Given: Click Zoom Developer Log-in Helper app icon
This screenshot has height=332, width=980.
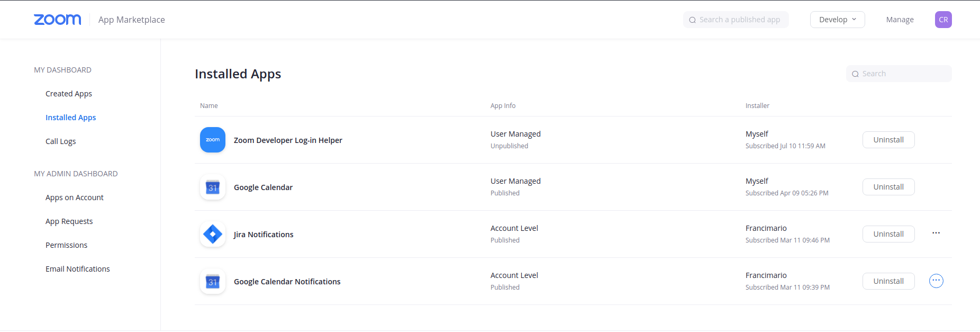Looking at the screenshot, I should (x=213, y=140).
